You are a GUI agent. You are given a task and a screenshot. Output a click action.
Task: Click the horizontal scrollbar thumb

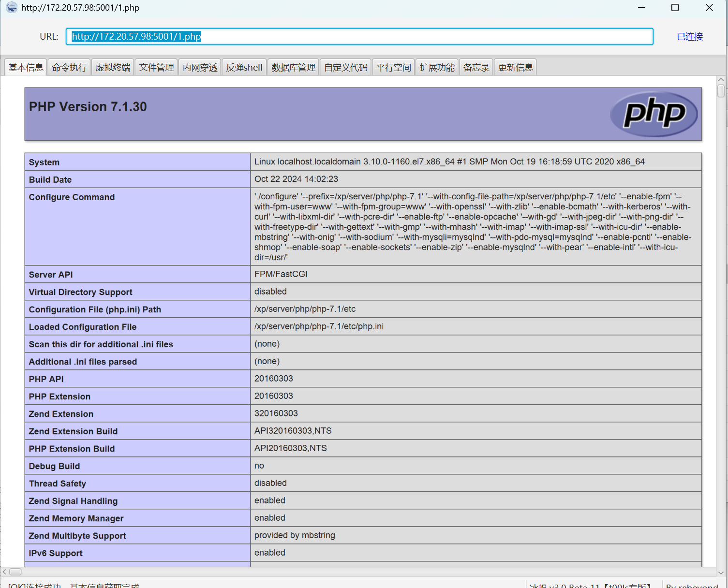(15, 572)
